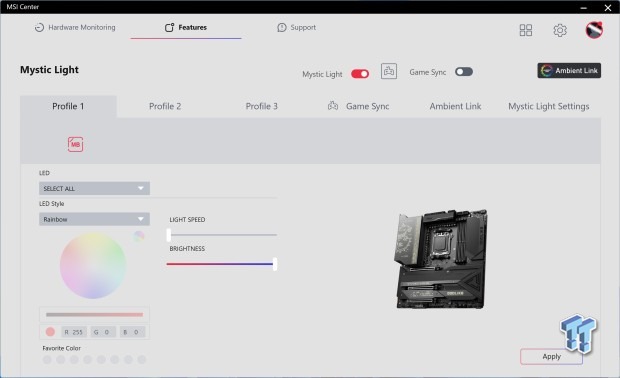The image size is (620, 378).
Task: Open the Game Sync tab
Action: coord(359,106)
